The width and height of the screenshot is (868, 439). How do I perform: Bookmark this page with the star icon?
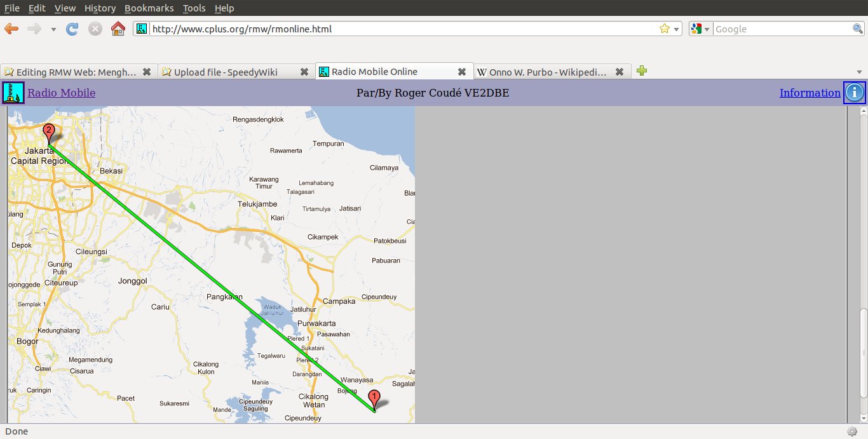click(664, 29)
